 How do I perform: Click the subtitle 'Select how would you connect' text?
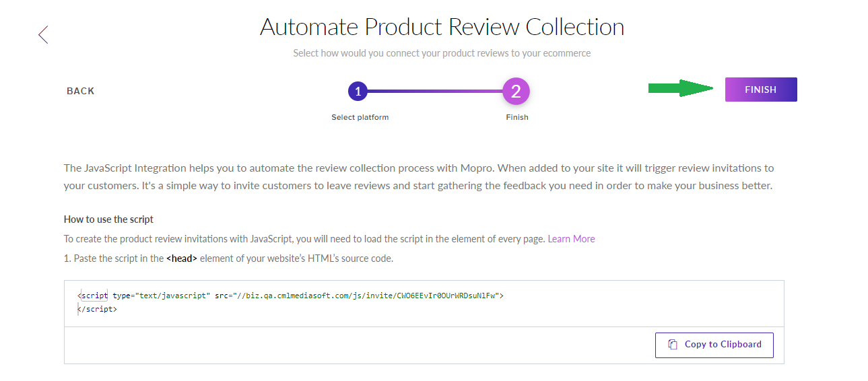point(442,53)
